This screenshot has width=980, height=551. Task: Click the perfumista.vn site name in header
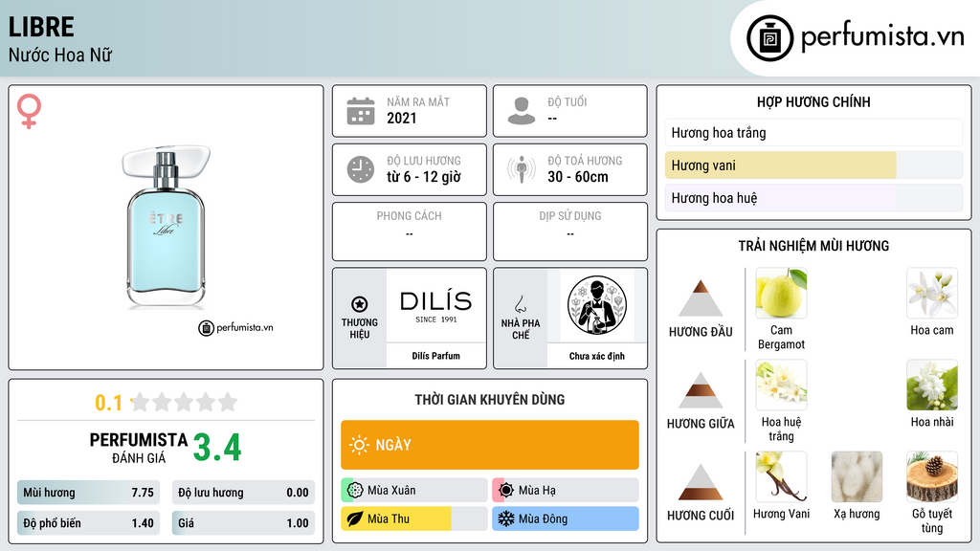(x=882, y=37)
